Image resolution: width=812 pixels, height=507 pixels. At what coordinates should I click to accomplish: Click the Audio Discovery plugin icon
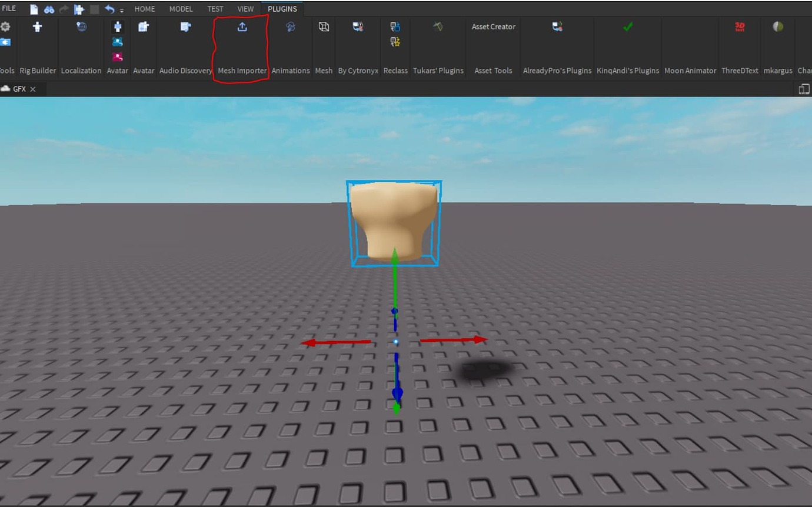pos(185,26)
